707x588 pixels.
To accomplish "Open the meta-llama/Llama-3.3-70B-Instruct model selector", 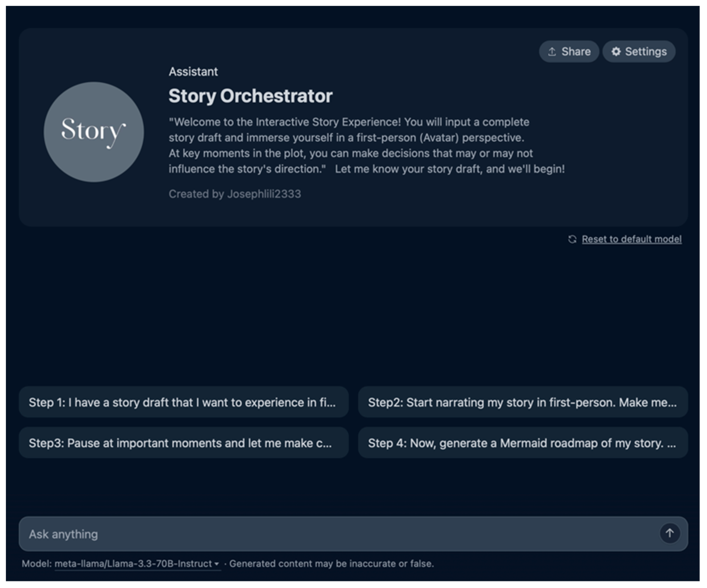I will click(x=133, y=563).
